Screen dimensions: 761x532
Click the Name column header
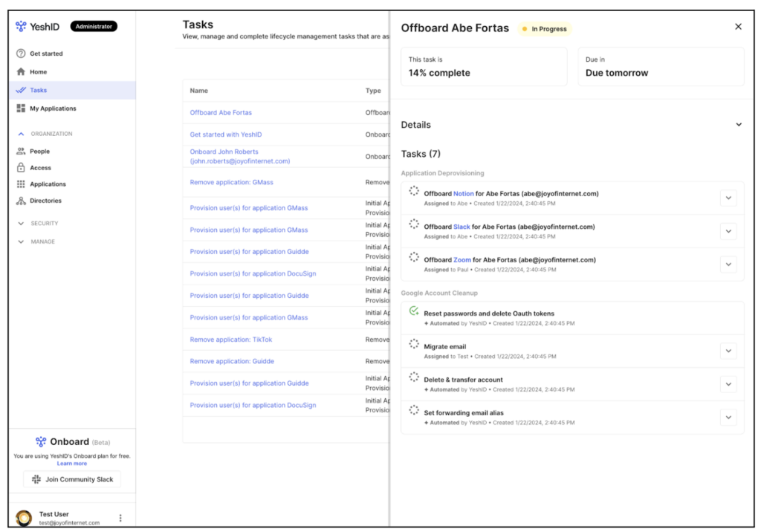click(199, 91)
